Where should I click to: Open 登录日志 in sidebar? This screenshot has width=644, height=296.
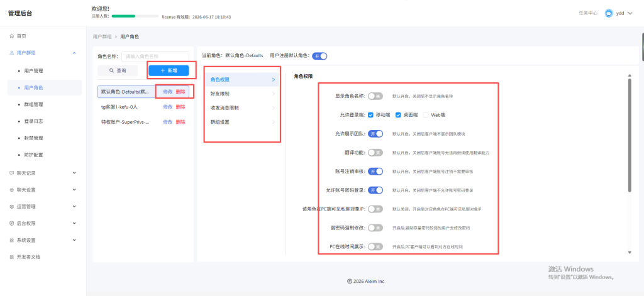(x=34, y=121)
